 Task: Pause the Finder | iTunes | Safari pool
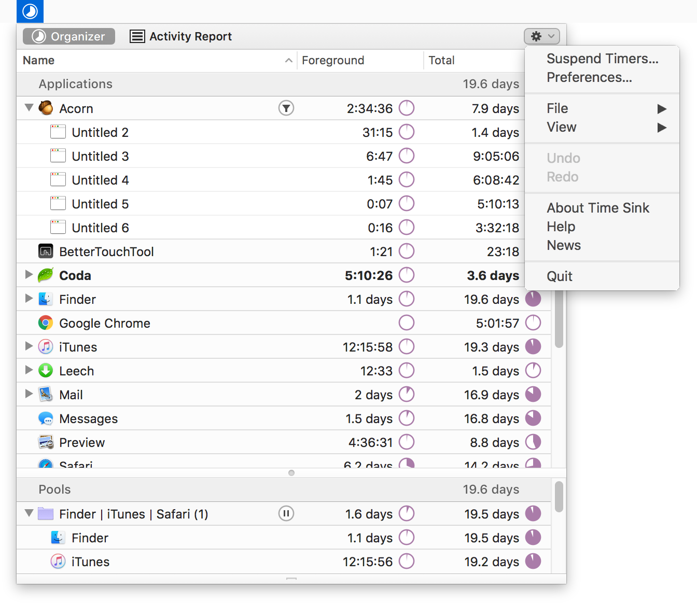point(286,513)
